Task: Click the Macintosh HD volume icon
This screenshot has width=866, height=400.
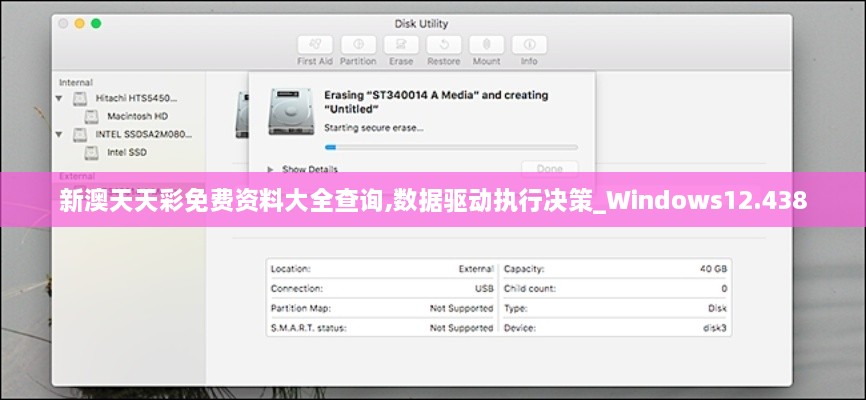Action: pyautogui.click(x=92, y=117)
